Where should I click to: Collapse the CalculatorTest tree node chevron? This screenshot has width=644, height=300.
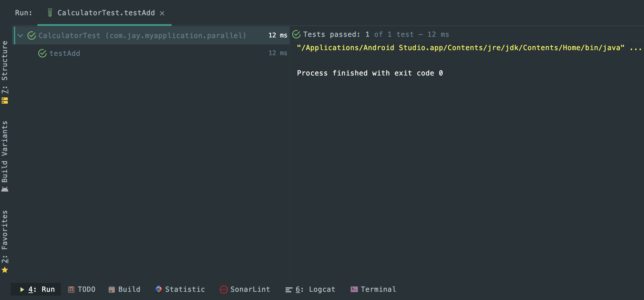click(x=21, y=36)
